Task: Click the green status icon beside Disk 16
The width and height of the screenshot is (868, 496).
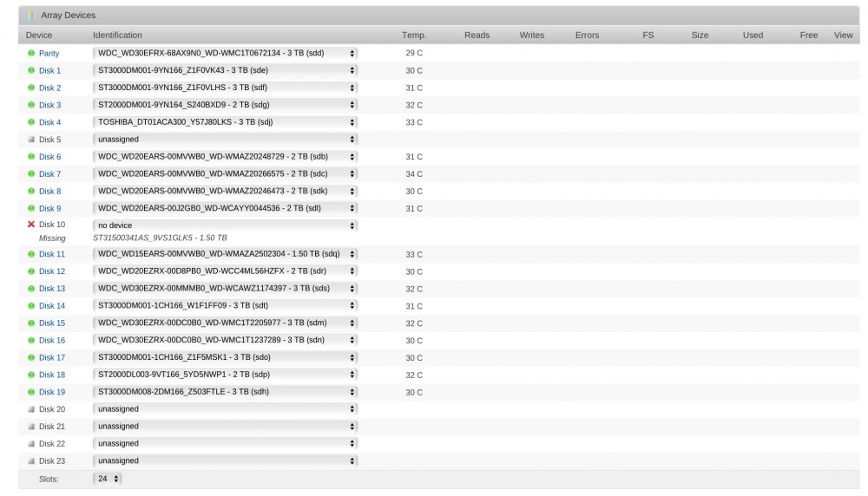Action: click(x=31, y=340)
